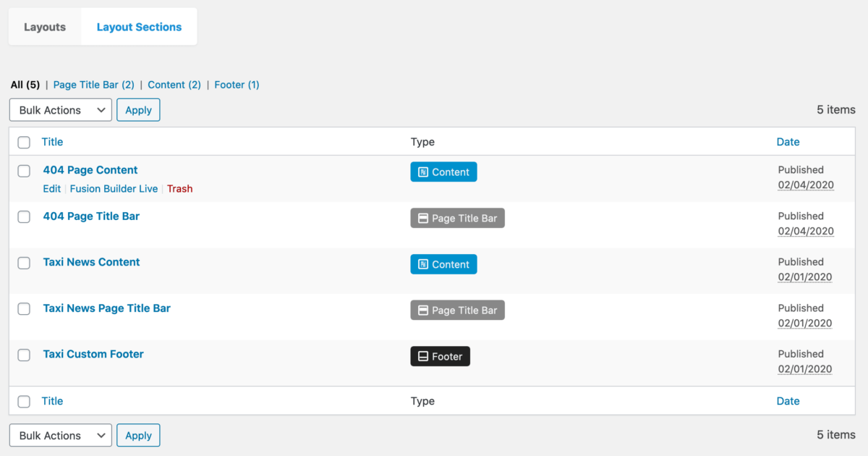Toggle the select-all checkbox in table header

pos(24,143)
